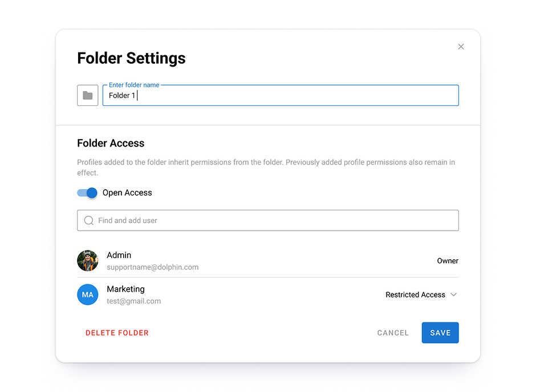Select the Marketing user name

pos(125,289)
